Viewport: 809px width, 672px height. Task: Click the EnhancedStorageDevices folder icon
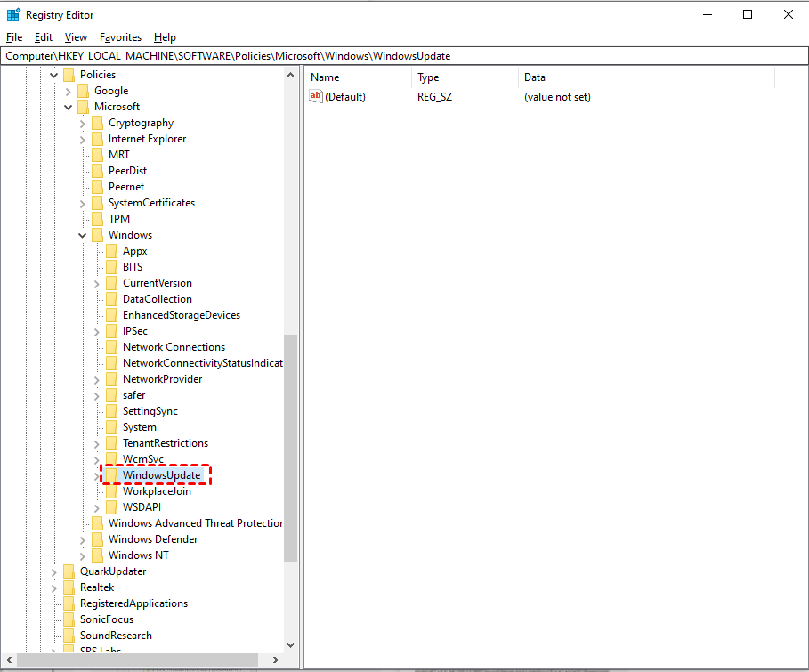click(111, 315)
